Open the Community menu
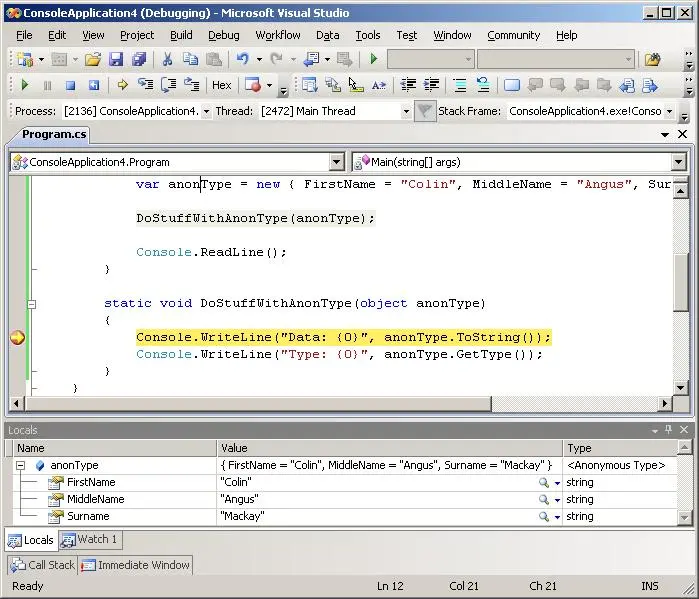Viewport: 699px width, 599px height. 514,35
